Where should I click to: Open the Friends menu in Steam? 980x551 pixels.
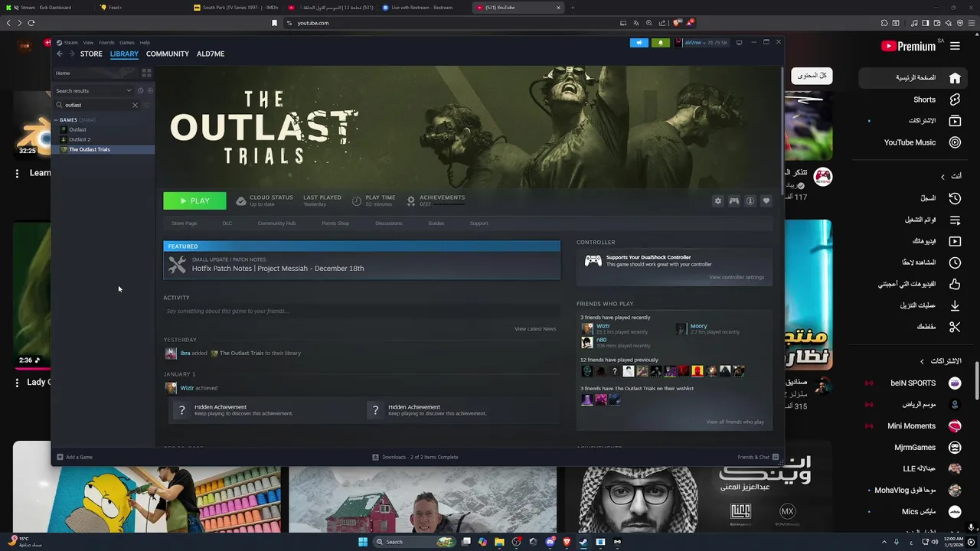106,43
